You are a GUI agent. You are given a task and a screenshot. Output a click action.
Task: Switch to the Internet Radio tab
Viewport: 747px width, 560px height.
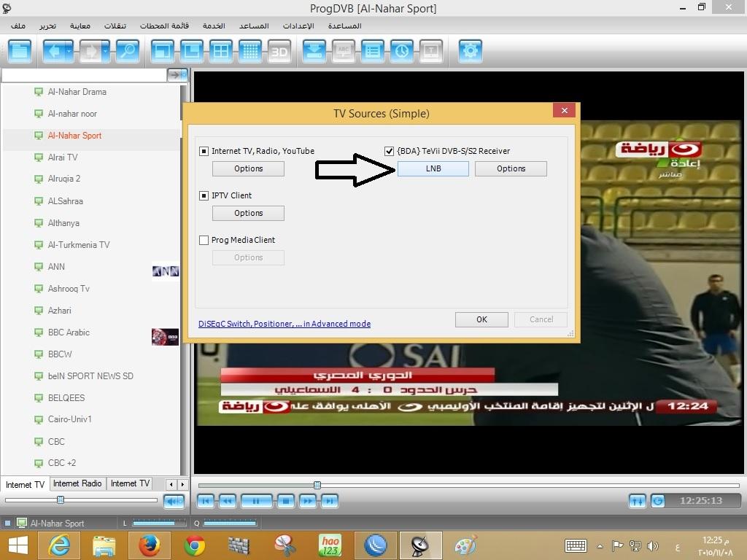[77, 483]
